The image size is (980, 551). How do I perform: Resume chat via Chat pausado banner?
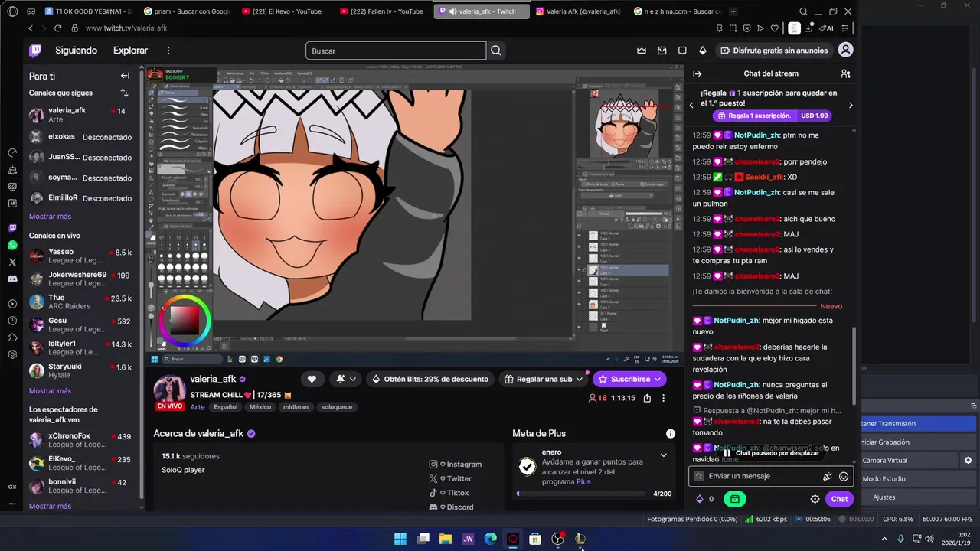coord(771,453)
